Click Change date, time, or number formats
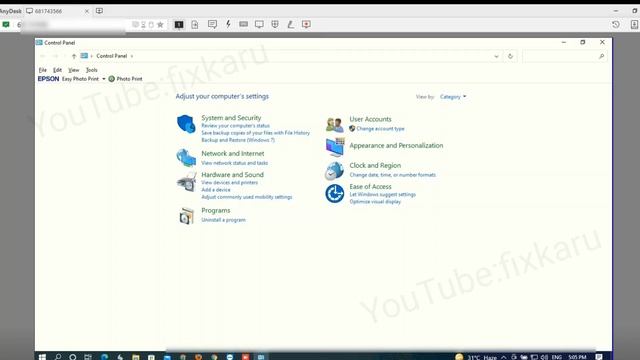Viewport: 640px width, 360px height. pyautogui.click(x=393, y=175)
